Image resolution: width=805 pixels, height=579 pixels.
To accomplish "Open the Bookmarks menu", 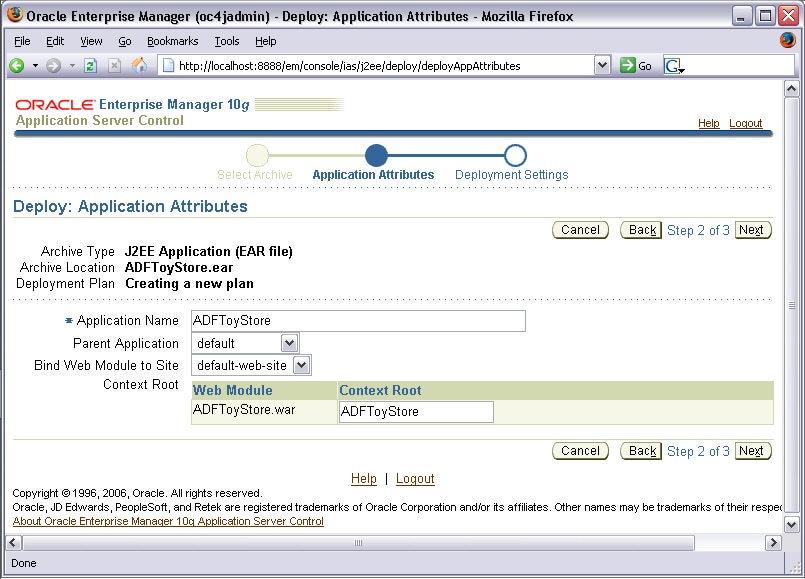I will pos(172,41).
